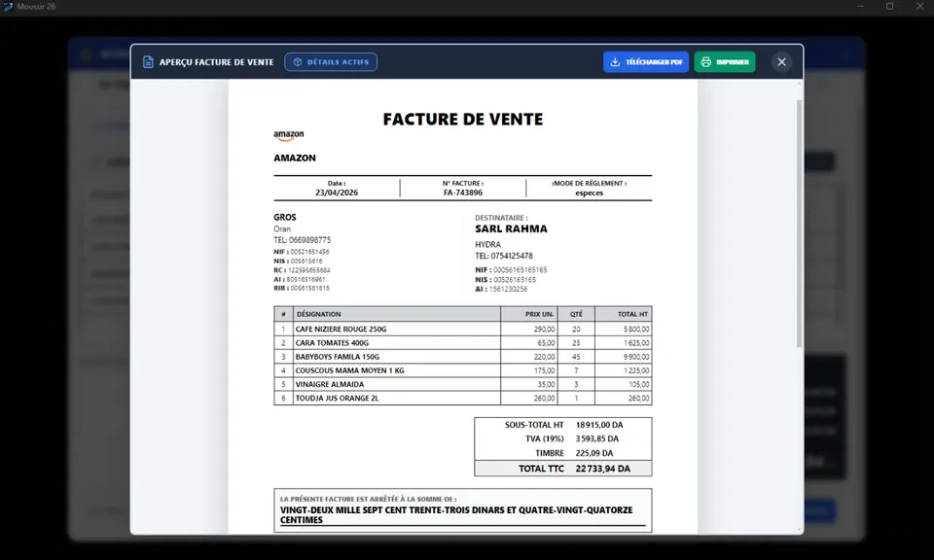This screenshot has height=560, width=934.
Task: Click the TVA amount 3 593,85 DA
Action: click(x=596, y=438)
